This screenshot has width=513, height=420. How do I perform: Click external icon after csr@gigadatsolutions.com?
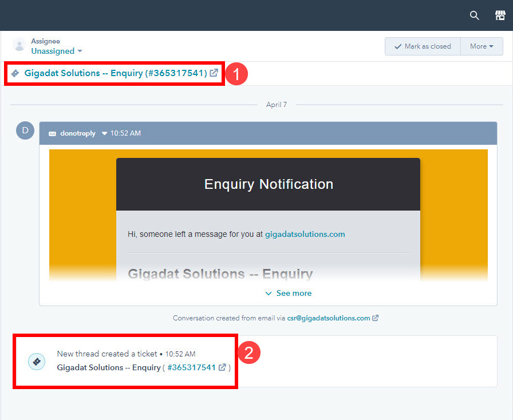point(375,318)
